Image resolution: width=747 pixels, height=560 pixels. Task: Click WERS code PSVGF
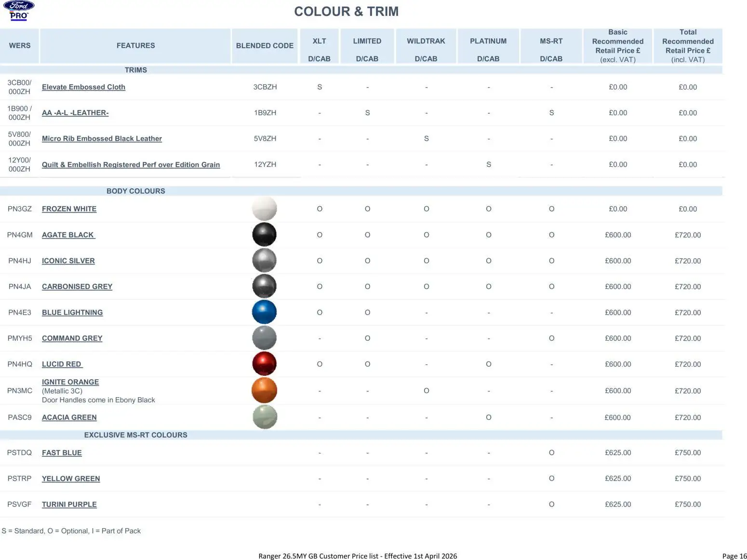pyautogui.click(x=19, y=505)
